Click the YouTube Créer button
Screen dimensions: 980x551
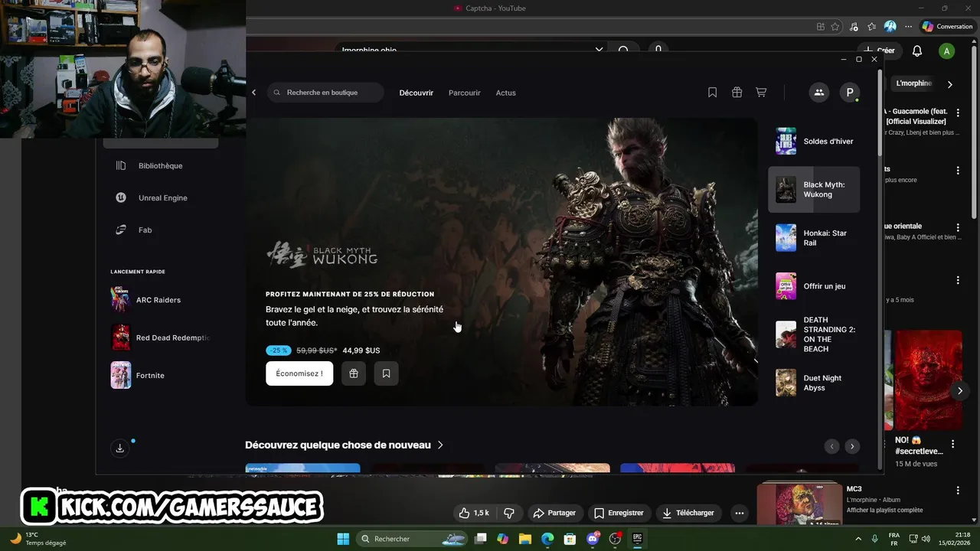tap(879, 51)
